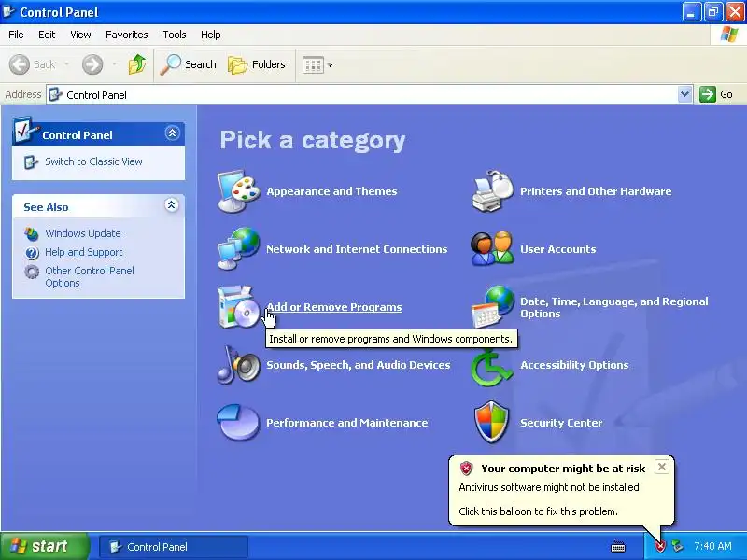Screen dimensions: 747x560
Task: Open the Security Center text link
Action: [561, 423]
